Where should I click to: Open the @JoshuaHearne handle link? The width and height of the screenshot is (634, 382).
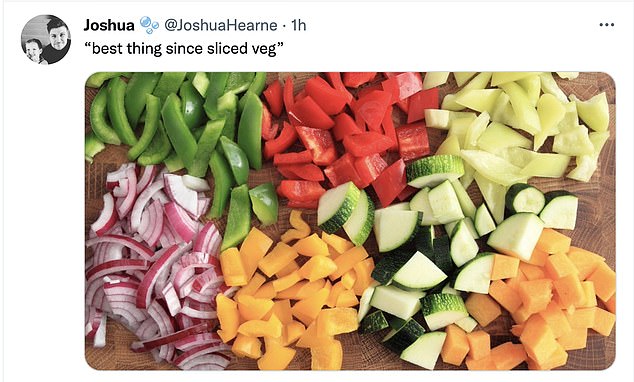(x=220, y=25)
